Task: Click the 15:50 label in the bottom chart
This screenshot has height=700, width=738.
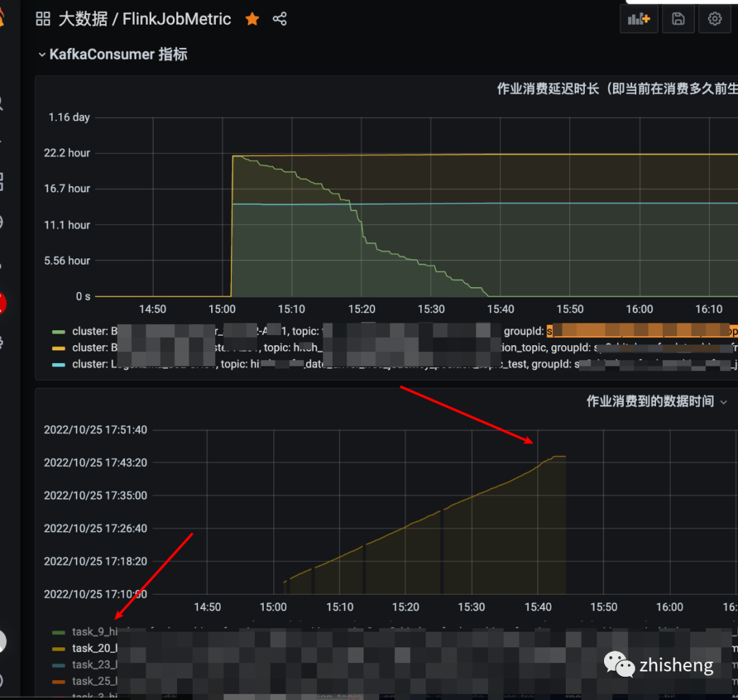Action: point(604,607)
